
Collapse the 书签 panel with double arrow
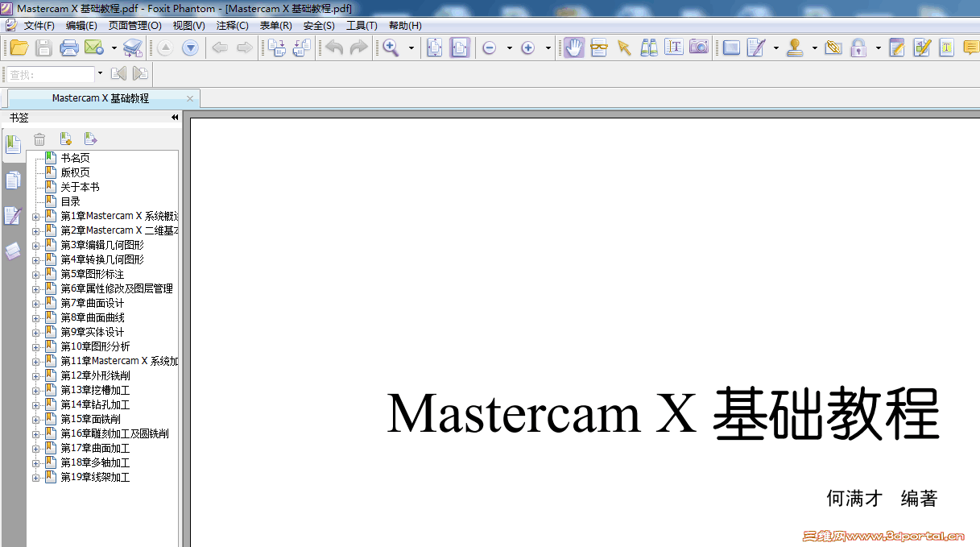point(175,118)
